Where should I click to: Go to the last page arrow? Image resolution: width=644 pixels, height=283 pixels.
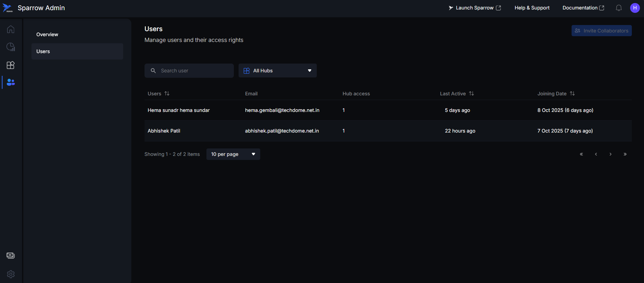coord(625,154)
